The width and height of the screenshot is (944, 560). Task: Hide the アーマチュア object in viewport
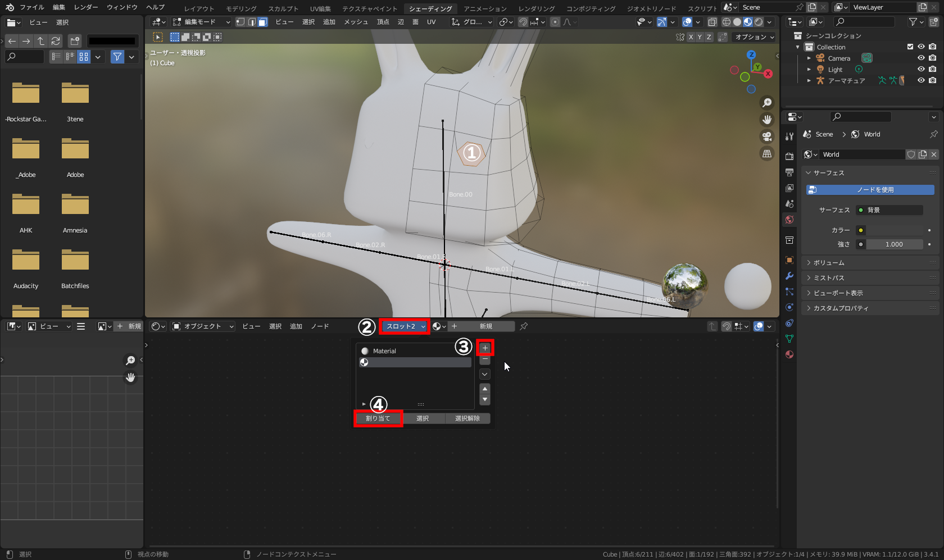tap(921, 80)
